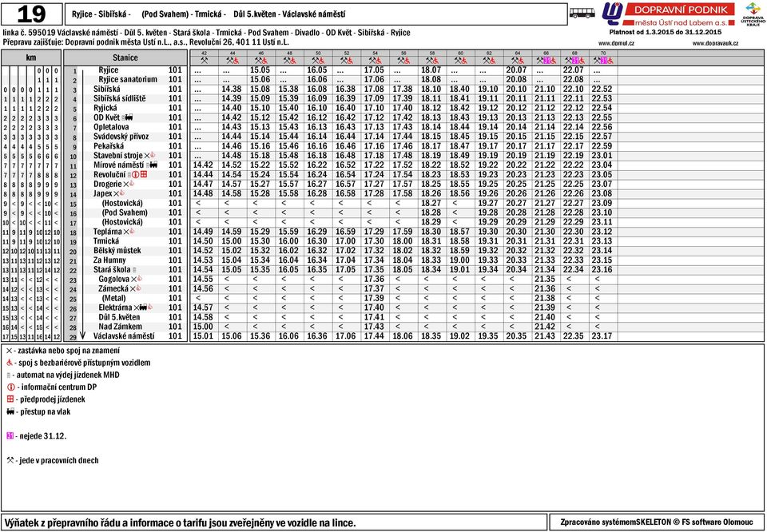The width and height of the screenshot is (767, 532).
Task: Click the legend wheelchair icon for barrier-free vehicles
Action: pyautogui.click(x=10, y=363)
